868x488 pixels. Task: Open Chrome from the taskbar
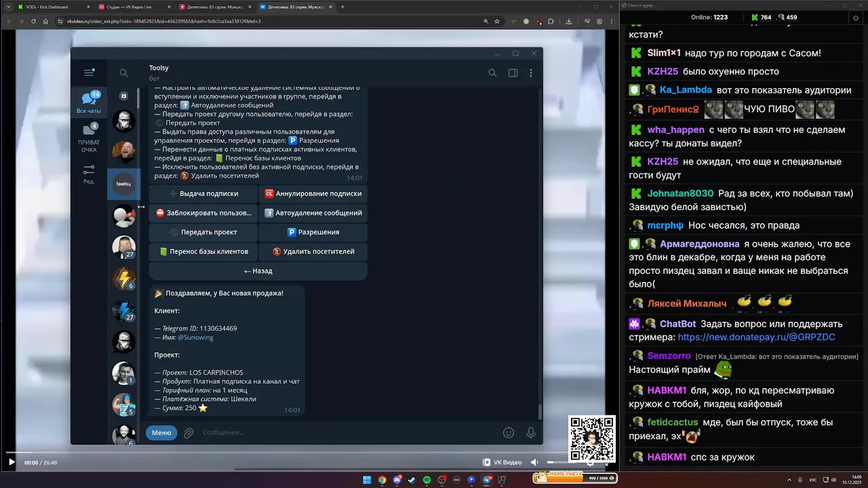pos(382,480)
